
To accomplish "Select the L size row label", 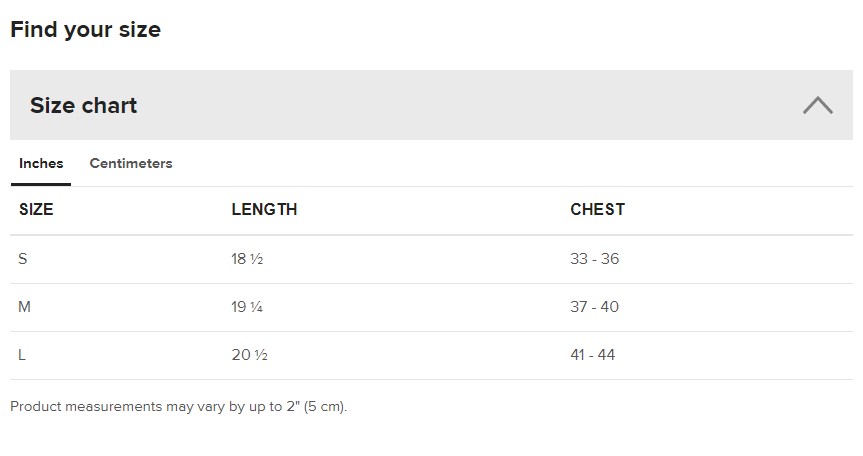I will (x=22, y=355).
